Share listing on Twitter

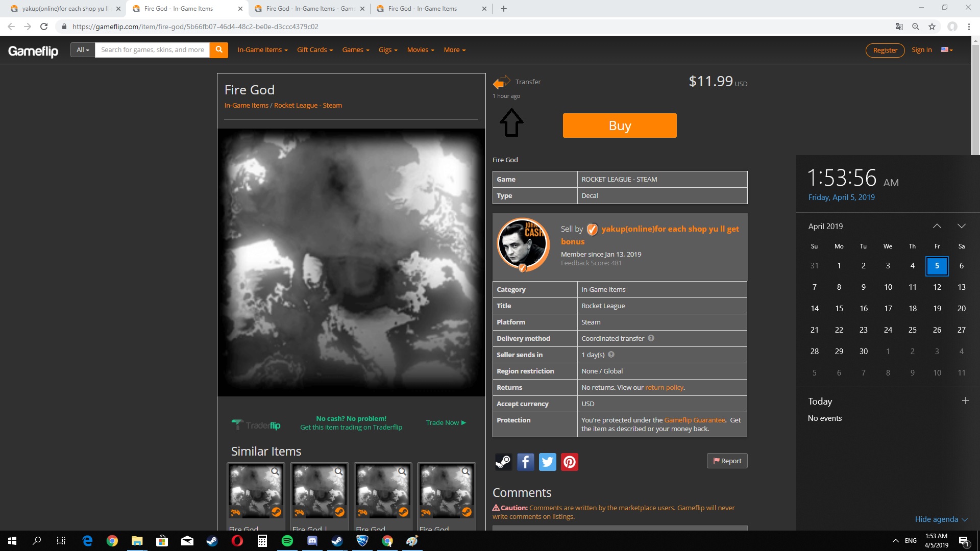point(547,462)
